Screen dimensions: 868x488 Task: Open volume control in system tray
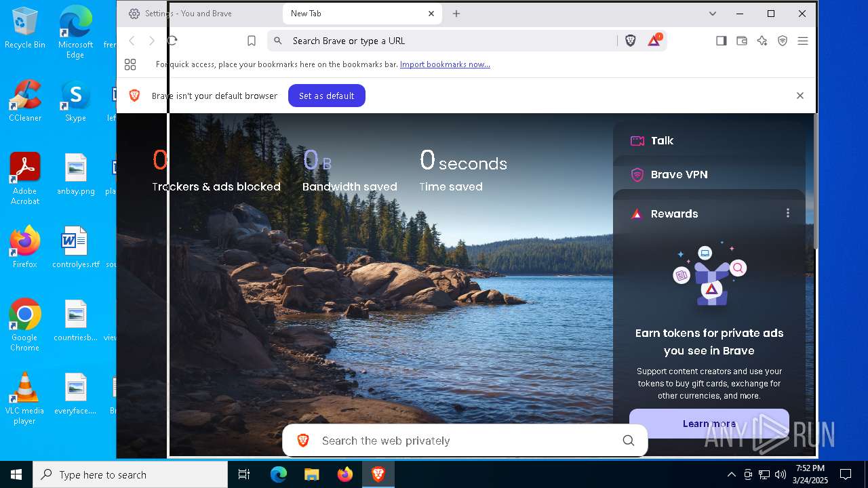(781, 474)
